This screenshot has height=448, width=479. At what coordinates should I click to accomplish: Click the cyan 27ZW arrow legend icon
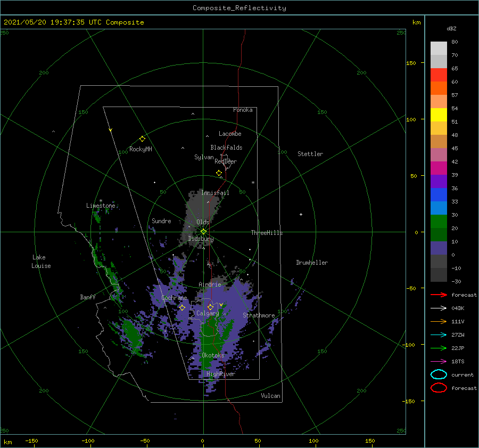pyautogui.click(x=439, y=335)
